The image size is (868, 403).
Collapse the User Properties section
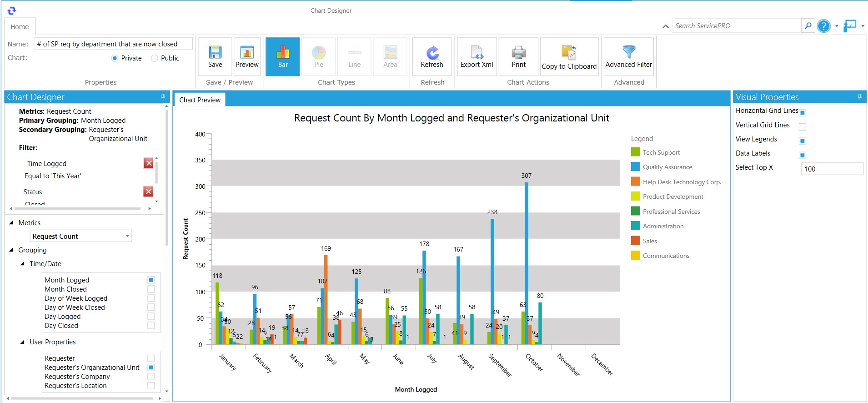[22, 342]
